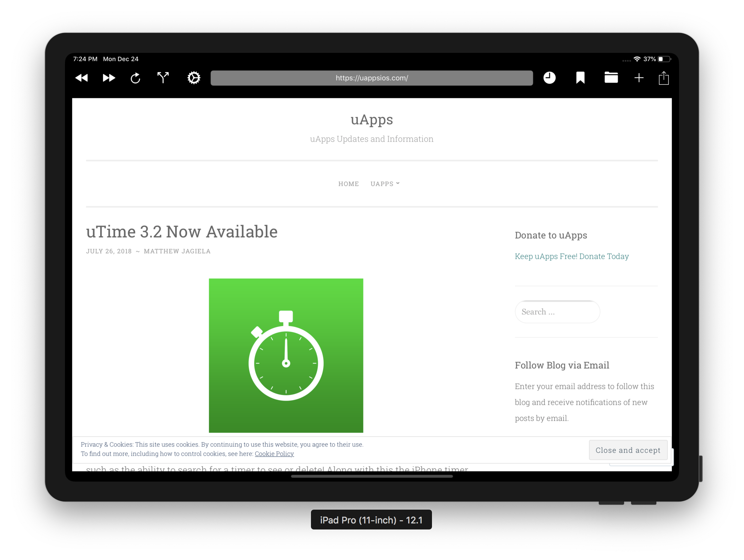Open the share sheet icon
Viewport: 744px width, 560px height.
point(664,78)
